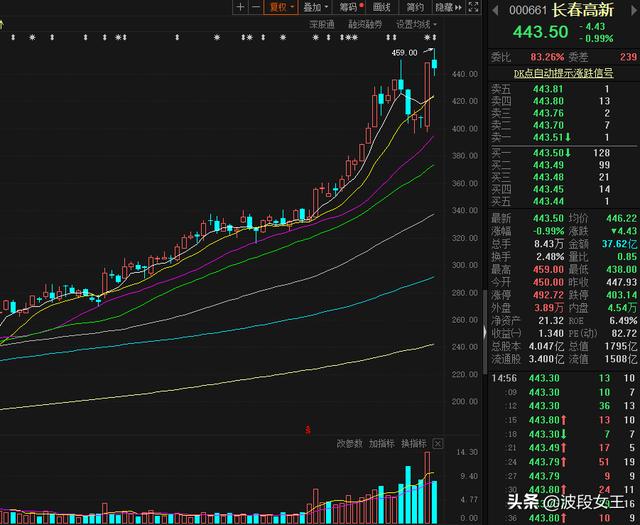Click yellow up-arrow icon at top left

(x=2, y=24)
